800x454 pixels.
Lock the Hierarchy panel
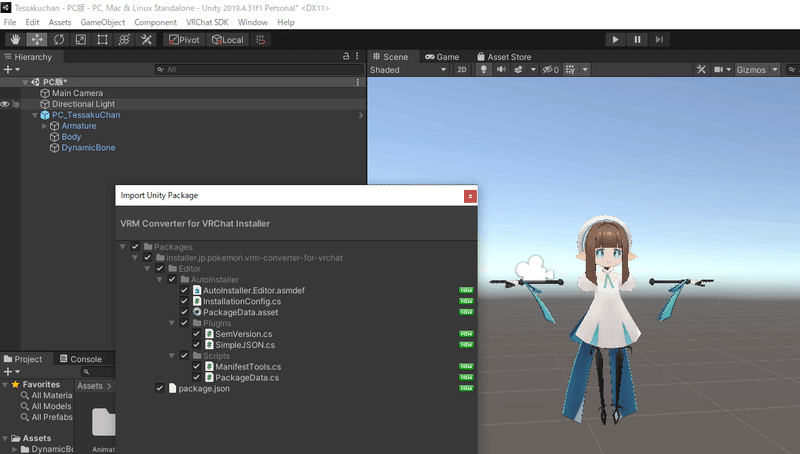click(346, 56)
